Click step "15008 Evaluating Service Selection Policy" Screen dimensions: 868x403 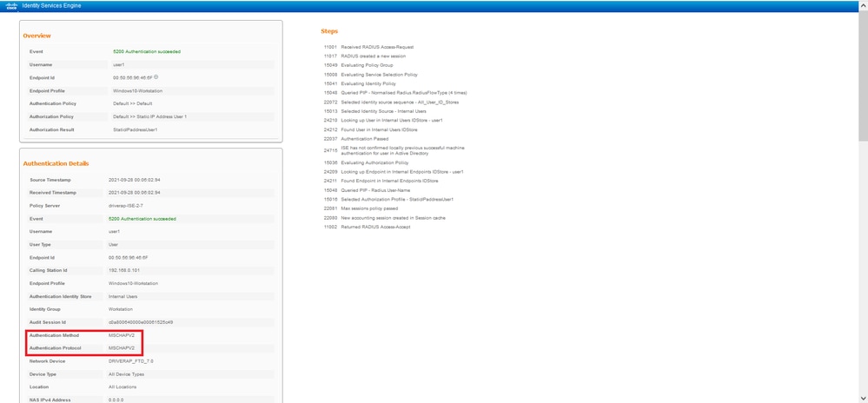pyautogui.click(x=370, y=74)
